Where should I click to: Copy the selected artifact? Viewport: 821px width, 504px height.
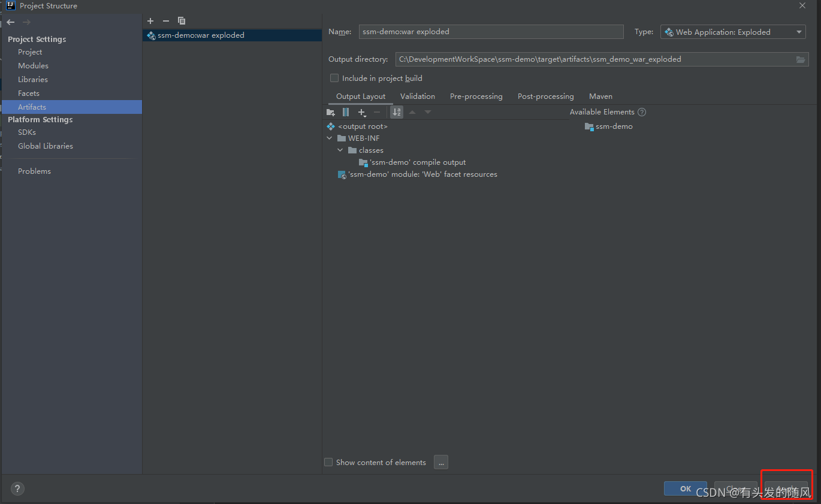[182, 21]
